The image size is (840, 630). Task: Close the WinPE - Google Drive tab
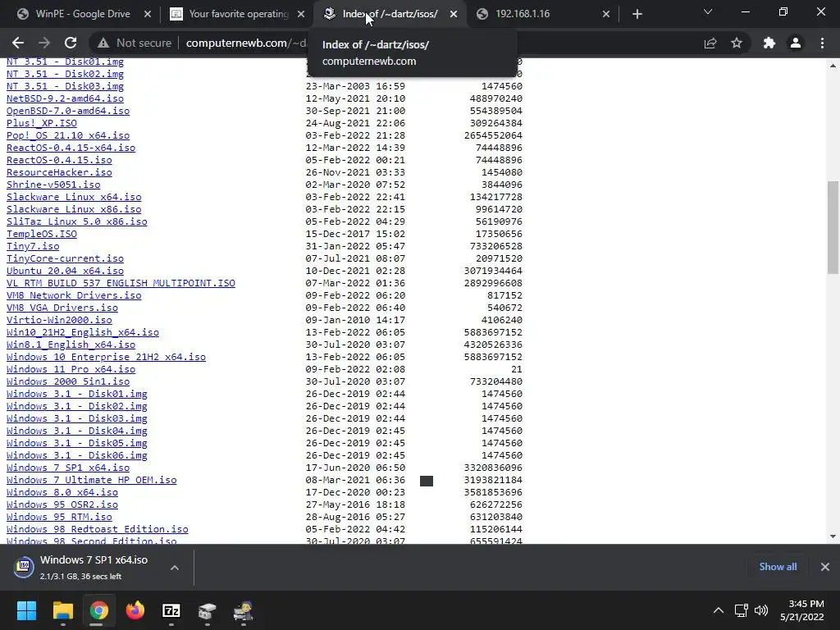[148, 14]
